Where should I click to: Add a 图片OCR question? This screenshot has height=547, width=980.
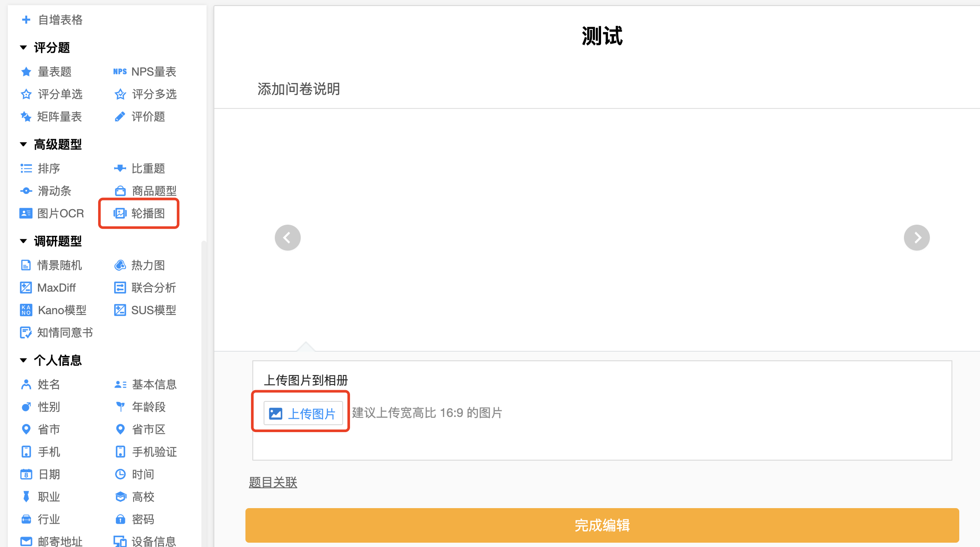[x=52, y=213]
